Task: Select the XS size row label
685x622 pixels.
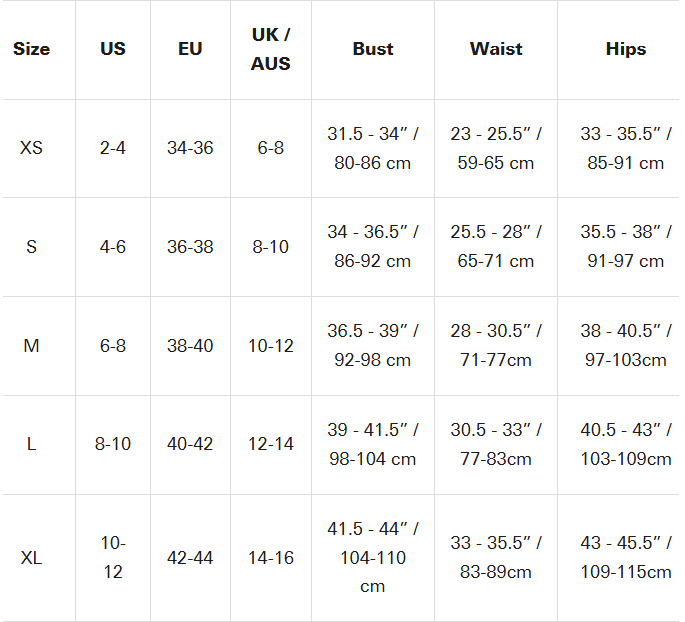Action: click(31, 148)
